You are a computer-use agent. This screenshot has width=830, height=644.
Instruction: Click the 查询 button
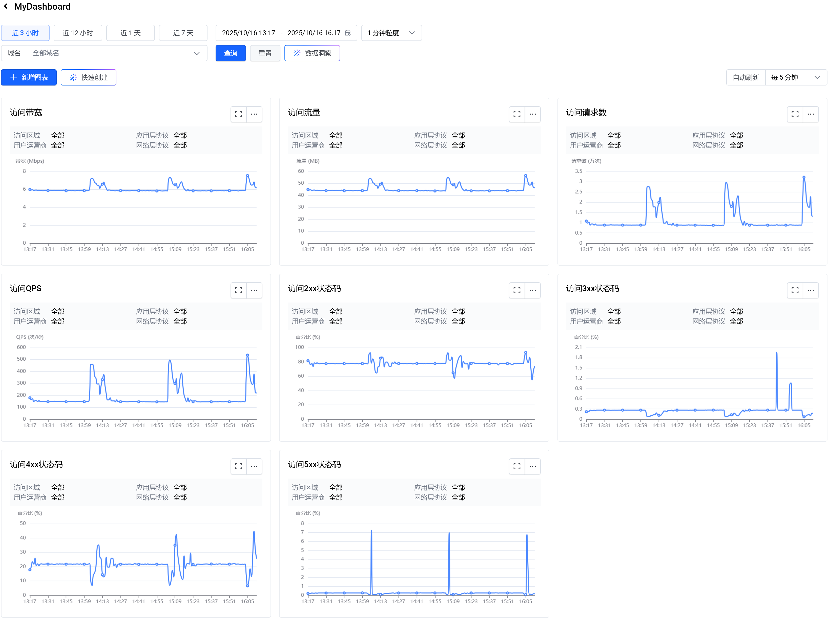[x=230, y=53]
